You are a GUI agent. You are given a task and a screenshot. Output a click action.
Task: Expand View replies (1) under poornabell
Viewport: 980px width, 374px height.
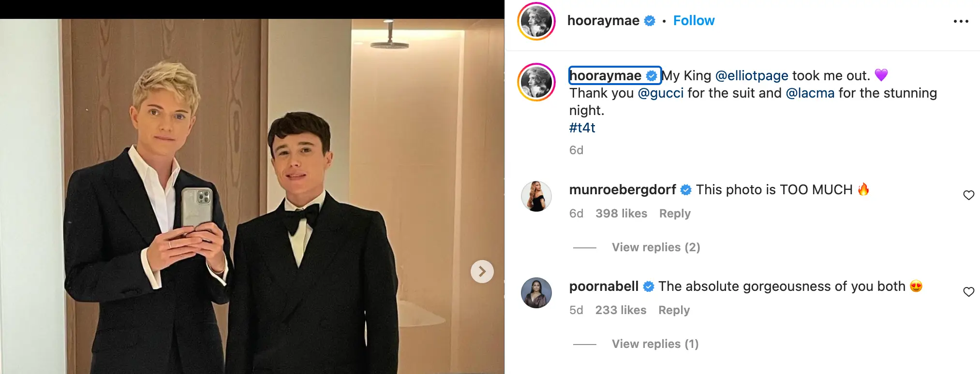(655, 344)
